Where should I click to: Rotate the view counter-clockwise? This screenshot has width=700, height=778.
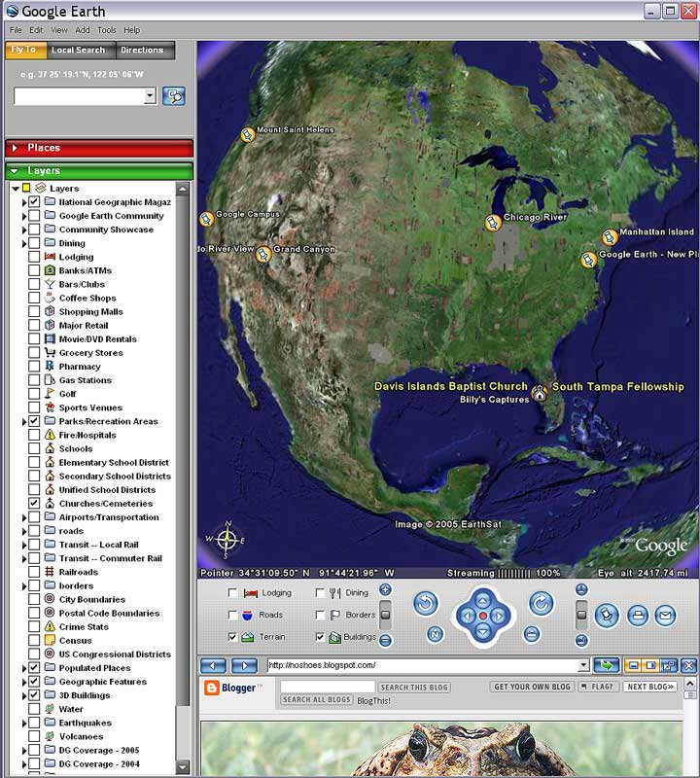point(426,604)
